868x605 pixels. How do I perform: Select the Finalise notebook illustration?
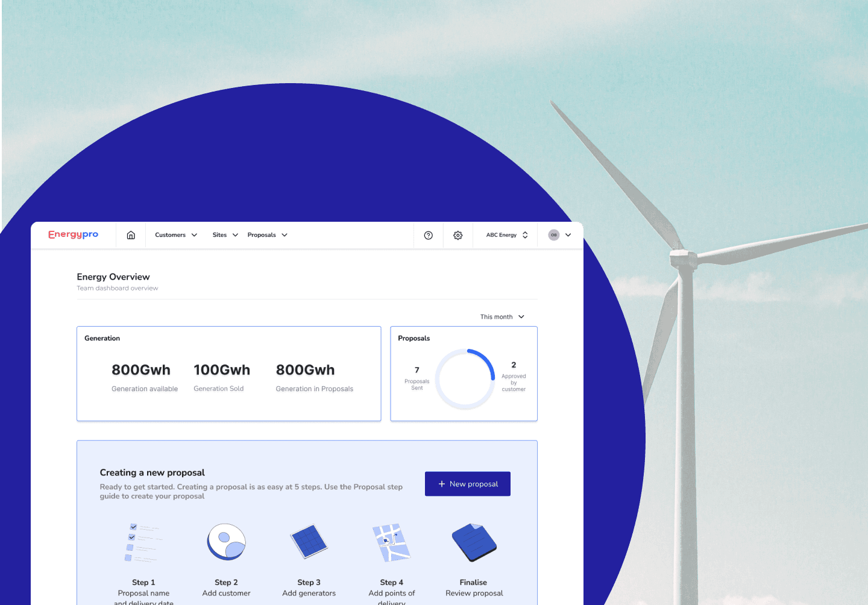click(474, 542)
